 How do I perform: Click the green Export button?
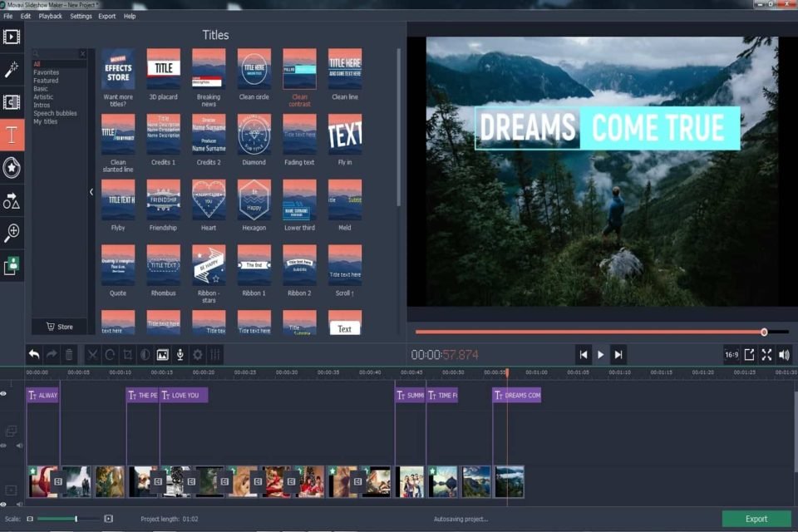tap(758, 517)
